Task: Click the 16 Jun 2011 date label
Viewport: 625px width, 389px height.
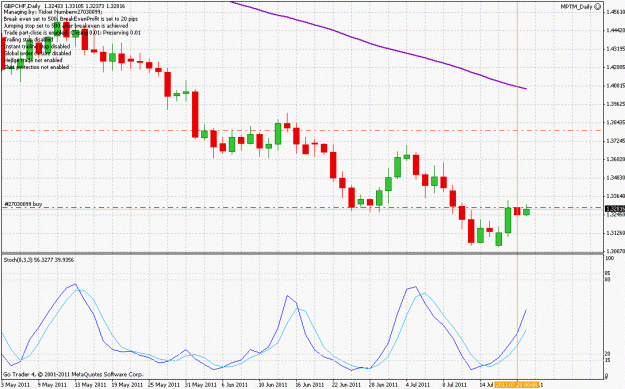Action: click(309, 385)
